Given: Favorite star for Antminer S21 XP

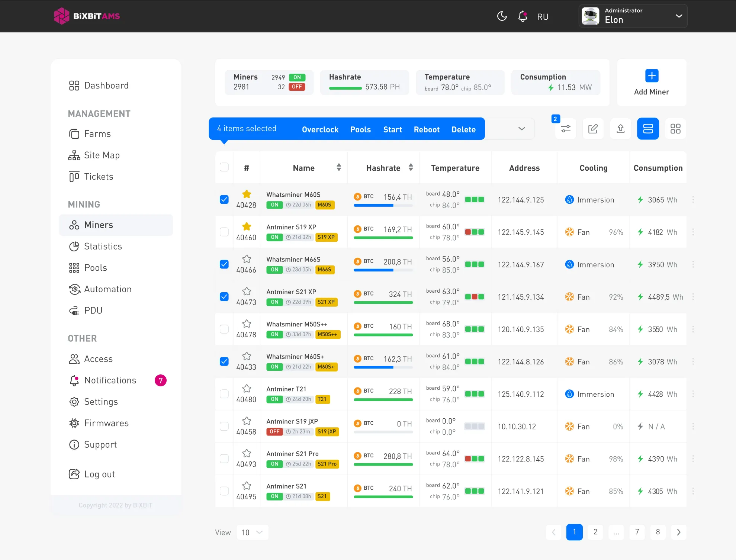Looking at the screenshot, I should pyautogui.click(x=247, y=291).
